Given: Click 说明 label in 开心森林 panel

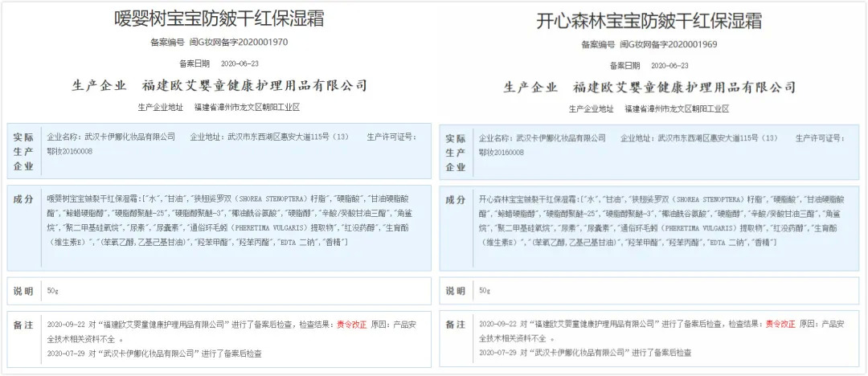Looking at the screenshot, I should [456, 291].
